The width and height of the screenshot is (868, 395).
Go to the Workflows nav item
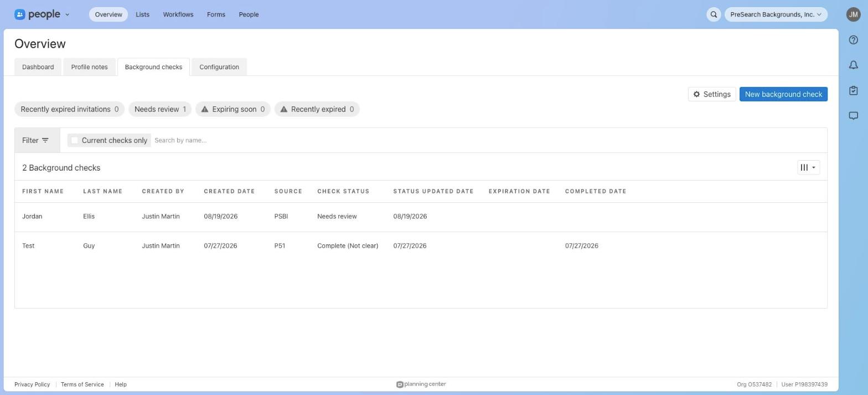click(x=178, y=14)
